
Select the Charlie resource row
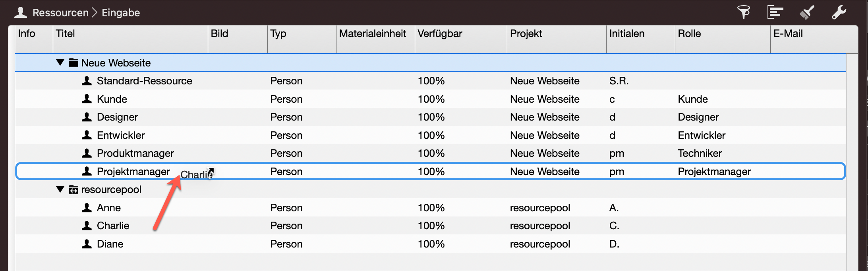pos(113,226)
